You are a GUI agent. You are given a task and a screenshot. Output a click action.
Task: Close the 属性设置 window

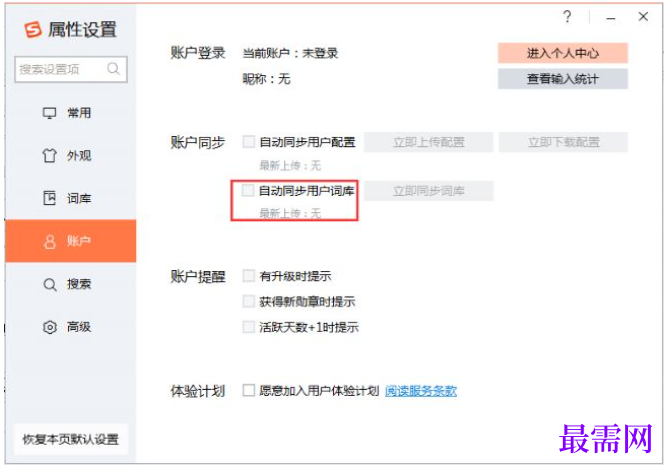pos(643,17)
